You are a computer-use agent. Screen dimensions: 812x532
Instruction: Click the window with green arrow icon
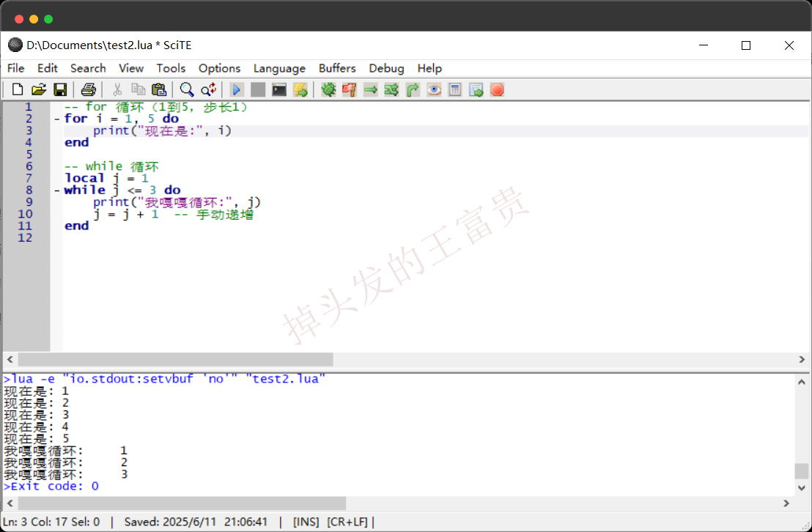click(476, 89)
